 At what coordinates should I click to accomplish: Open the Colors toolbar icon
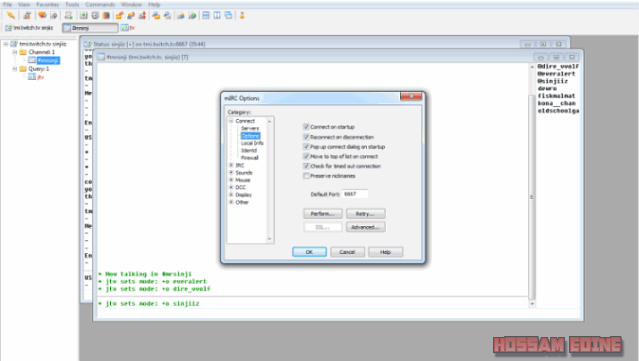(x=106, y=15)
